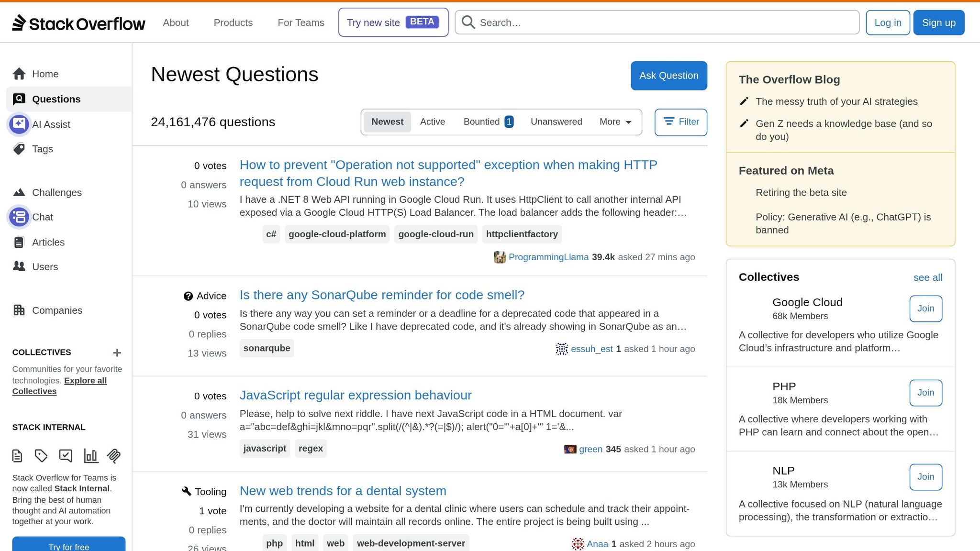
Task: Select Home in the left sidebar
Action: pos(45,74)
